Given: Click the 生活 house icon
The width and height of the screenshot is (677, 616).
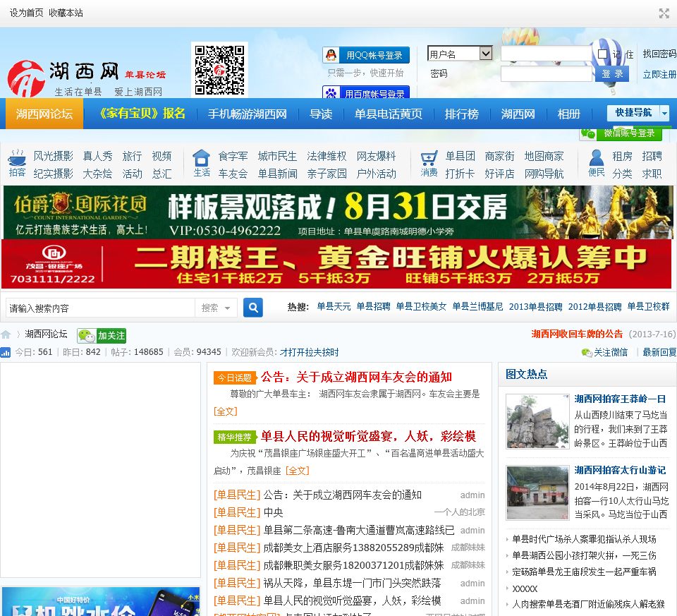Looking at the screenshot, I should (201, 157).
